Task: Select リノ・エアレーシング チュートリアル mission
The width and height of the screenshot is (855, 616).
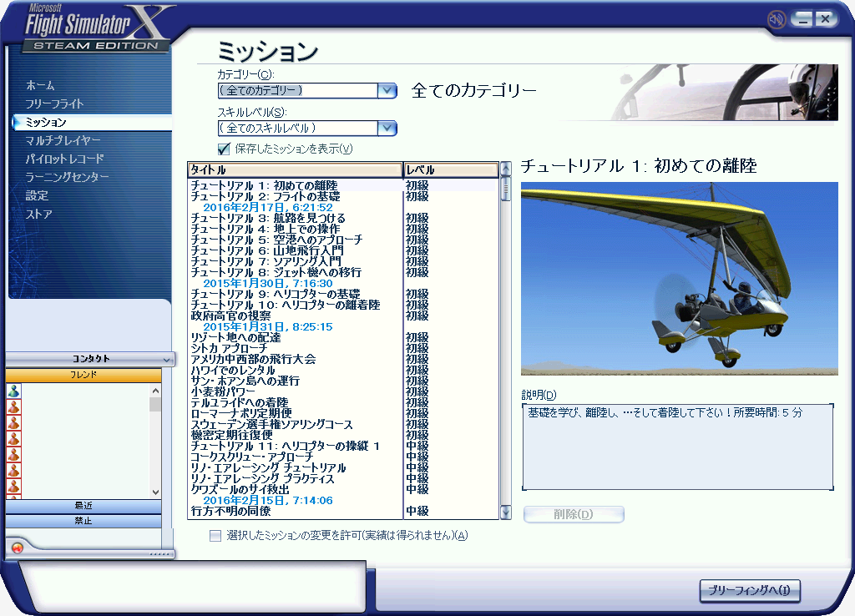Action: 268,467
